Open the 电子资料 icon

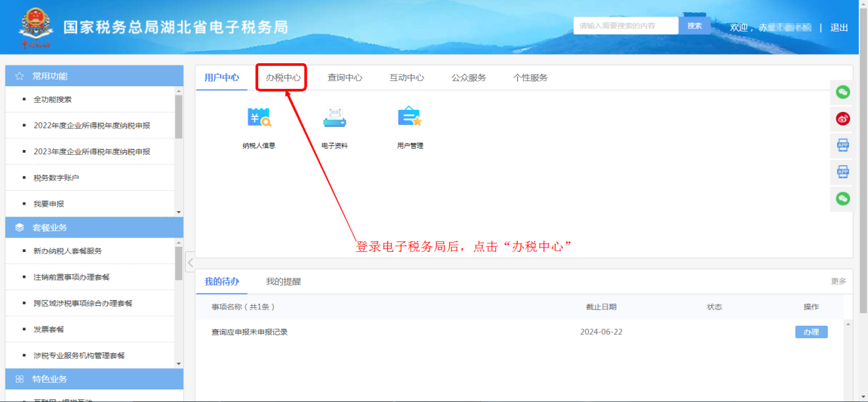(x=335, y=118)
